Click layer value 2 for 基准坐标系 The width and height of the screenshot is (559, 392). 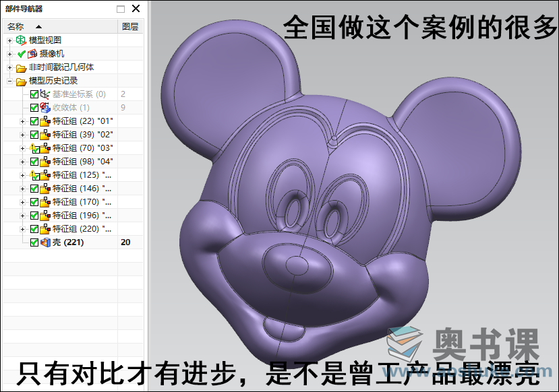coord(123,94)
